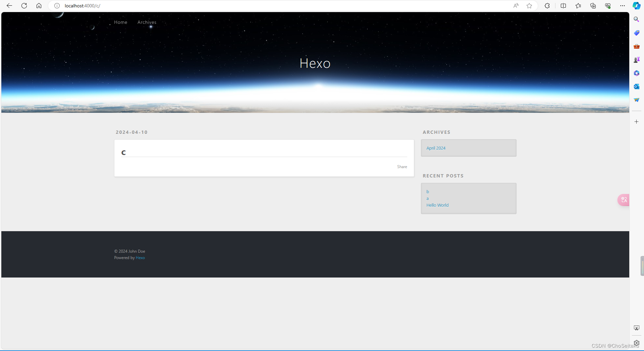The width and height of the screenshot is (644, 351).
Task: Open recent post a
Action: 427,198
